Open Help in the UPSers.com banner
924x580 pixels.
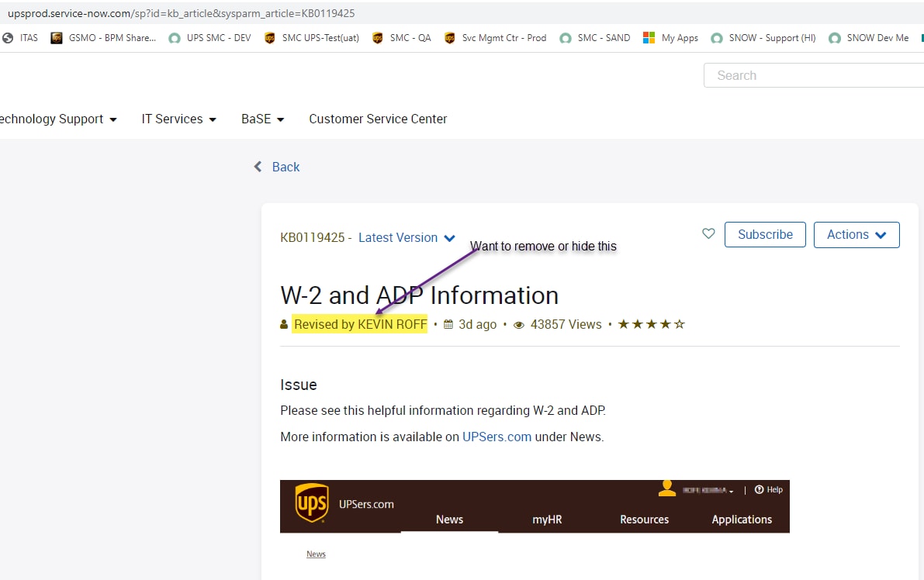coord(767,489)
